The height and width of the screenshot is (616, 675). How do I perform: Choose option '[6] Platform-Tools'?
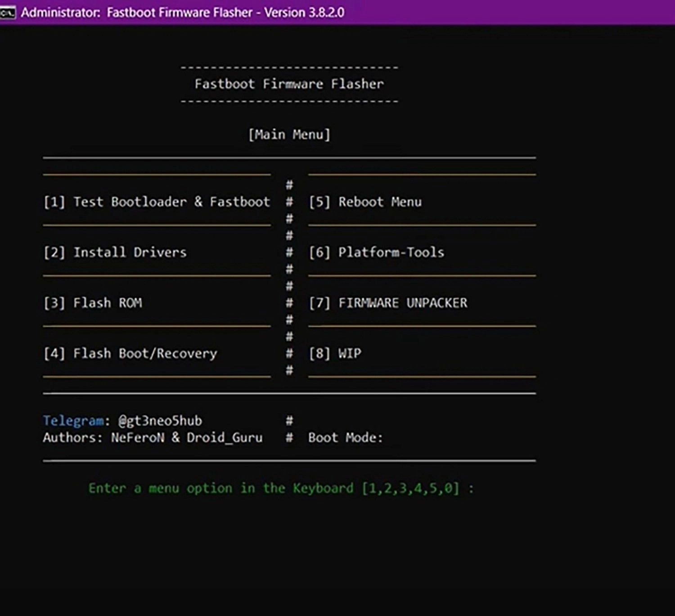376,252
